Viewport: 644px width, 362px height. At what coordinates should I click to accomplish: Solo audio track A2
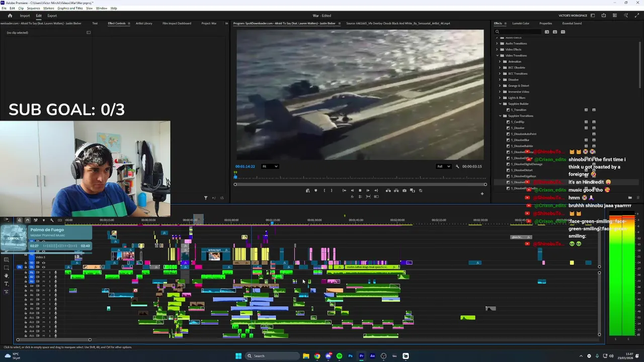click(x=50, y=277)
